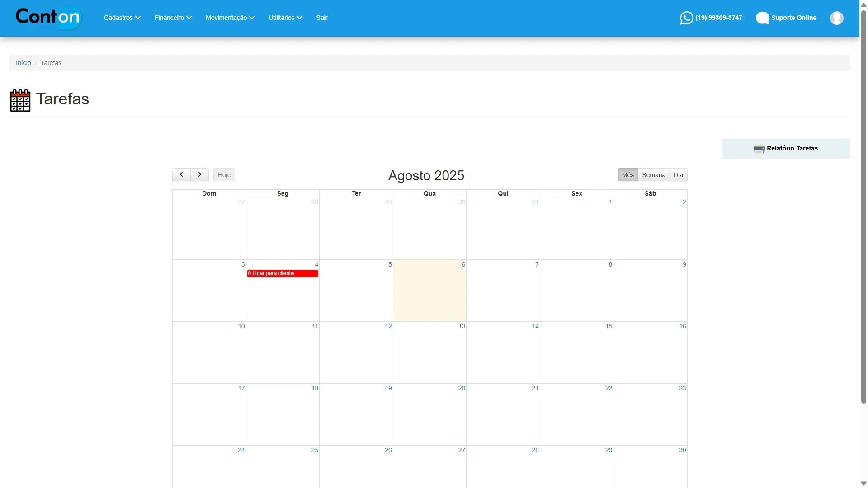Viewport: 868px width, 488px height.
Task: Expand the Movimentação dropdown menu
Action: click(230, 18)
